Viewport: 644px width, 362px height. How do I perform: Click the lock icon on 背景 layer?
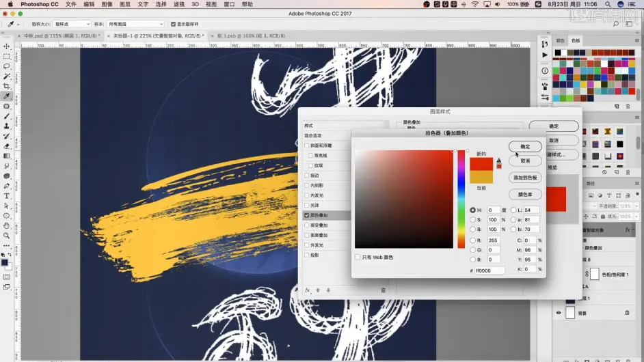(x=627, y=313)
